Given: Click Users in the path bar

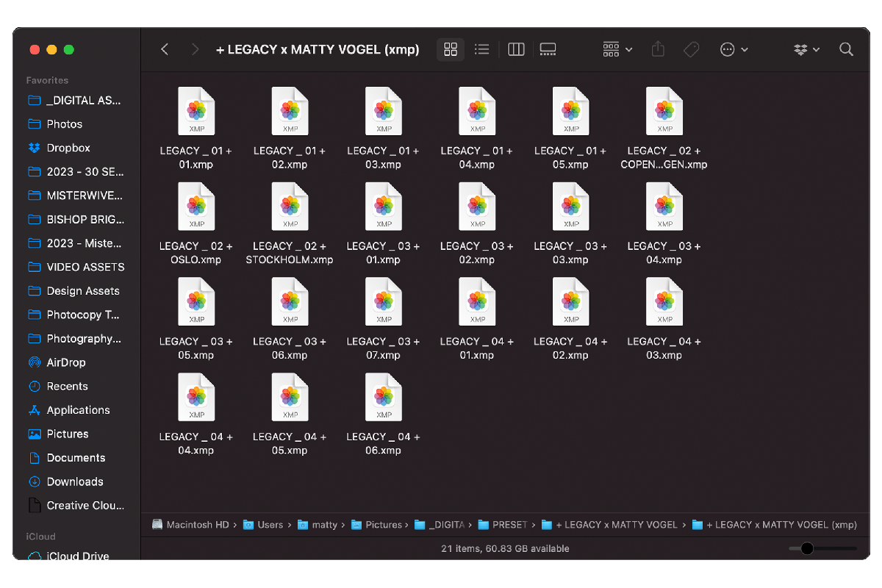Looking at the screenshot, I should pyautogui.click(x=270, y=525).
